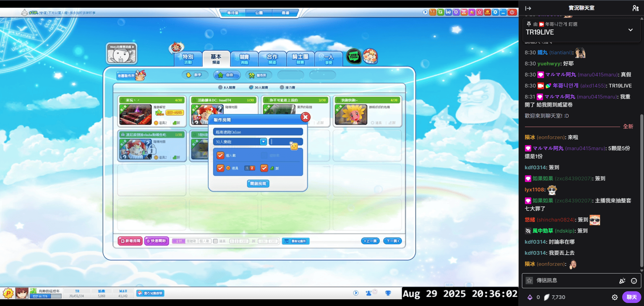Click the trophy icon in the bottom bar

tap(388, 293)
